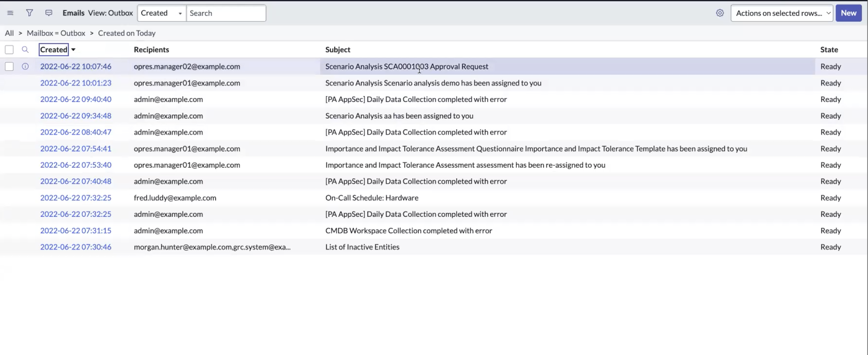Toggle column search magnifier icon
The width and height of the screenshot is (868, 355).
[25, 50]
